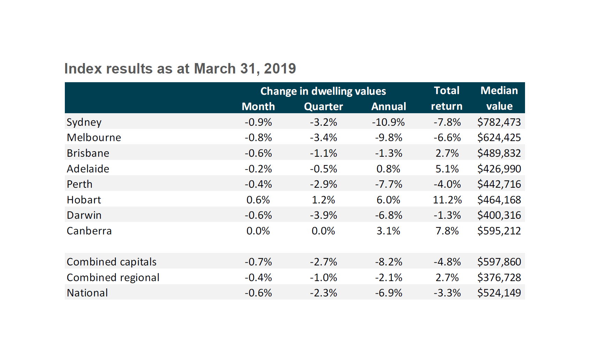Click the Month column header

[x=258, y=107]
